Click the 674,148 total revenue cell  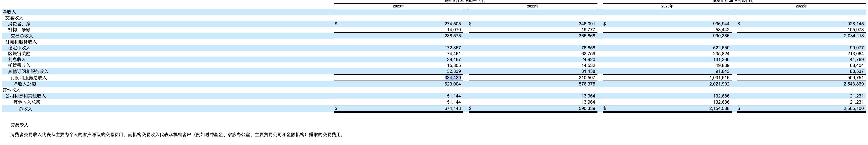452,109
